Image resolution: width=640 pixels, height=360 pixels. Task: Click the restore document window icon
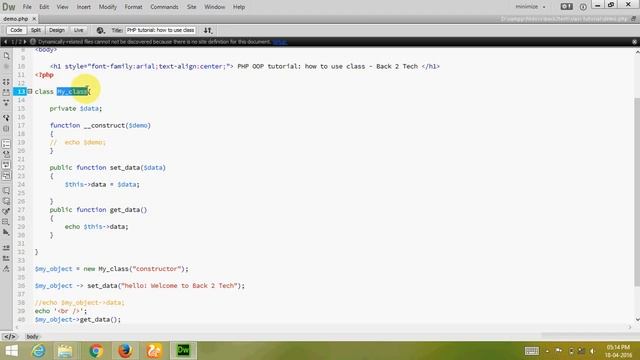coord(633,19)
